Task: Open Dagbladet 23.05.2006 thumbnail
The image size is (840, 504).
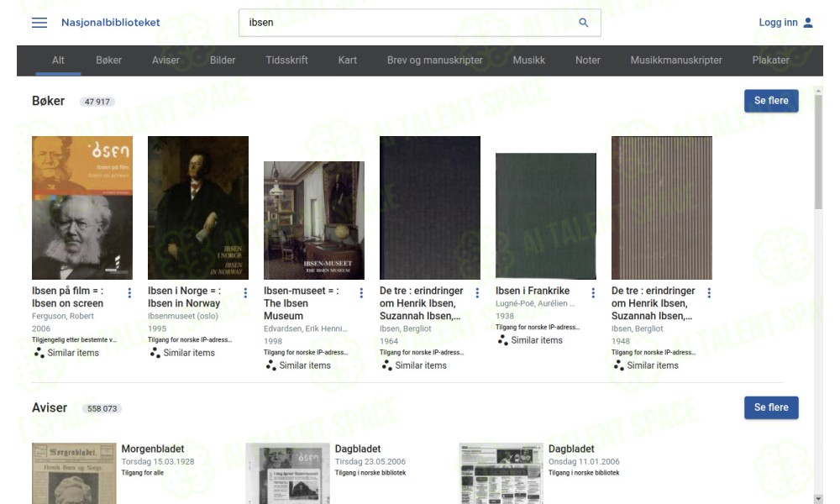Action: pos(287,474)
